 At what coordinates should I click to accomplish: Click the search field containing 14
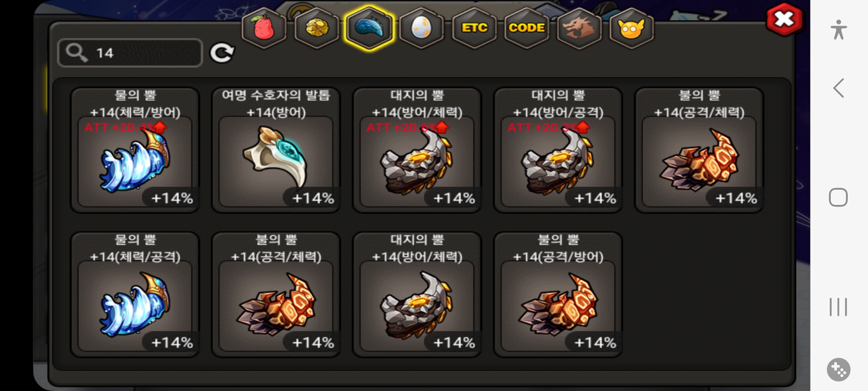(130, 53)
